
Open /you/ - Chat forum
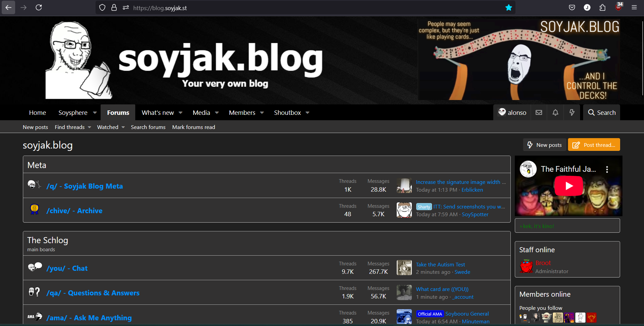67,268
